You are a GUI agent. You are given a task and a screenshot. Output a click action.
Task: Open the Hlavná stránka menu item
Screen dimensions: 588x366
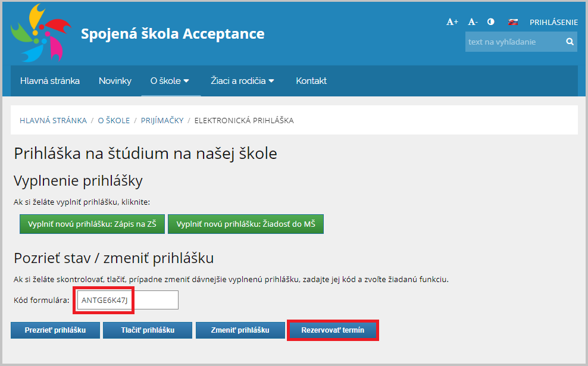pos(50,80)
